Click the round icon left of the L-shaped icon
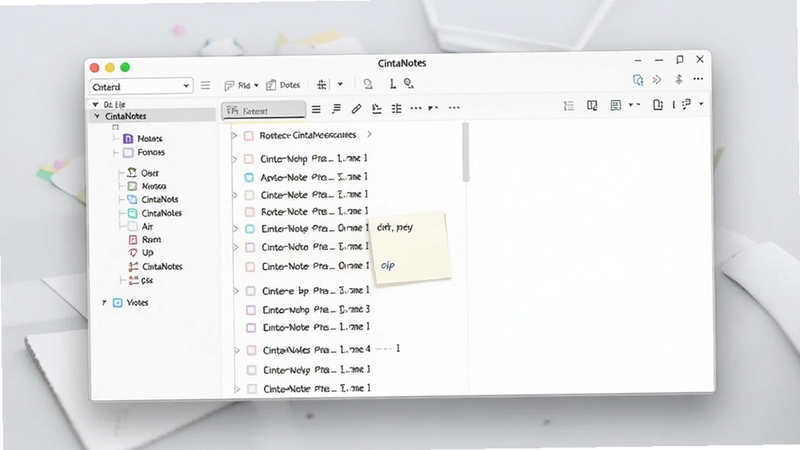 point(367,84)
